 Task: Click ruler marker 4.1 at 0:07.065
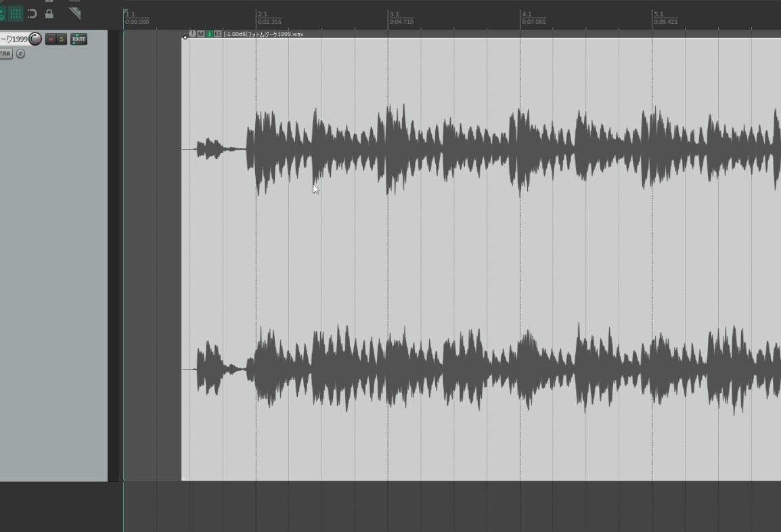[x=533, y=18]
